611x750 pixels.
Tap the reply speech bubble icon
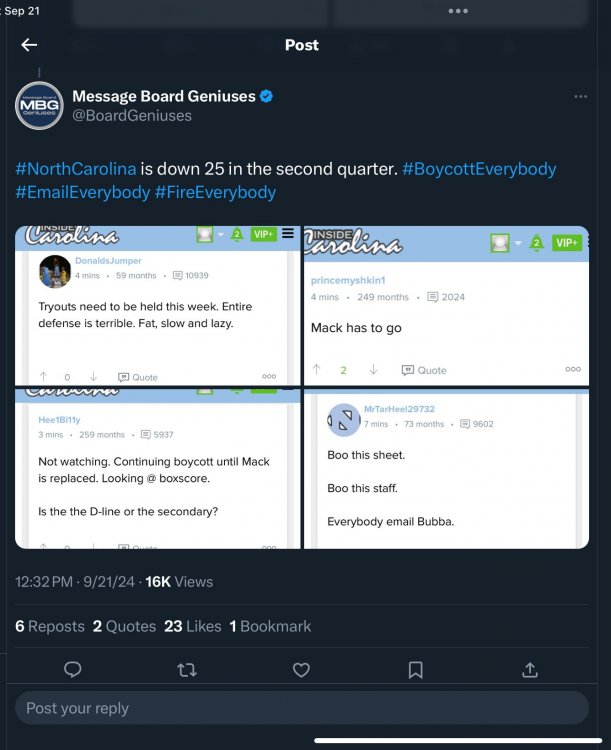(x=72, y=670)
